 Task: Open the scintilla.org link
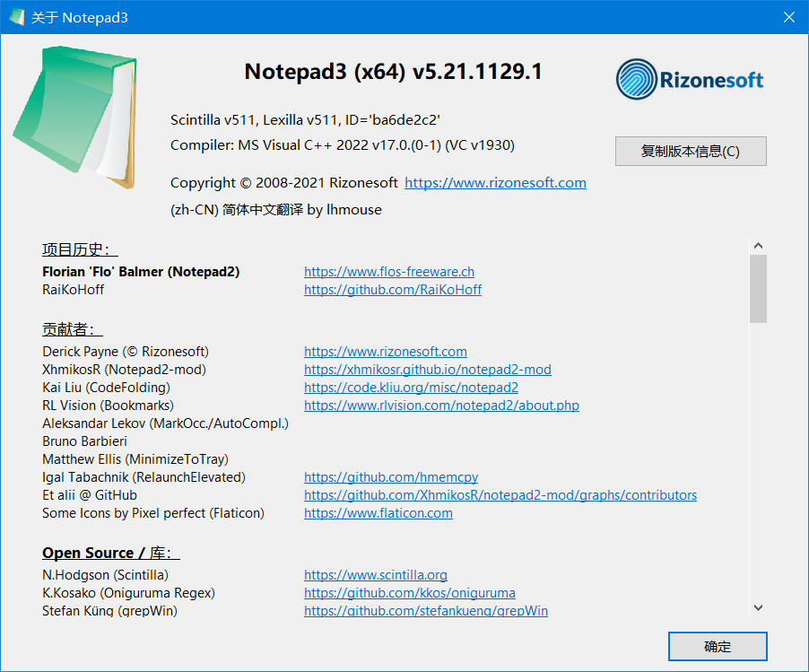376,575
